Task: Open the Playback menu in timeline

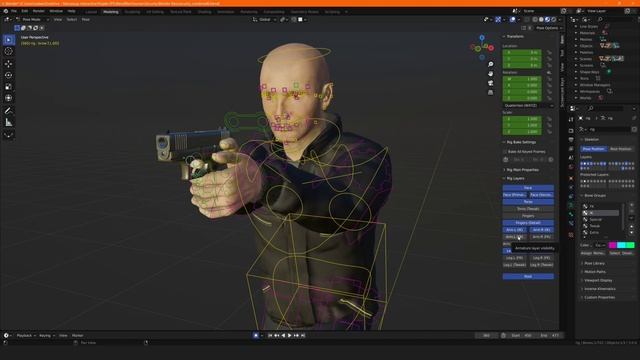Action: click(x=26, y=336)
